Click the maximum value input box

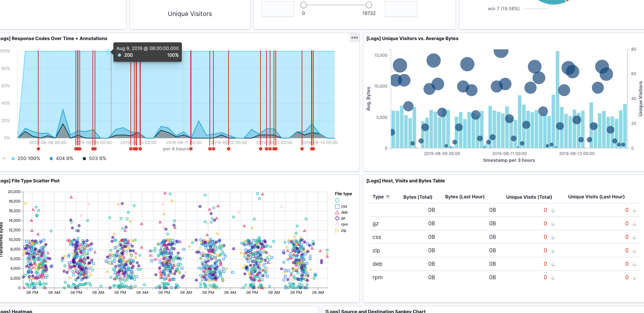coord(401,9)
